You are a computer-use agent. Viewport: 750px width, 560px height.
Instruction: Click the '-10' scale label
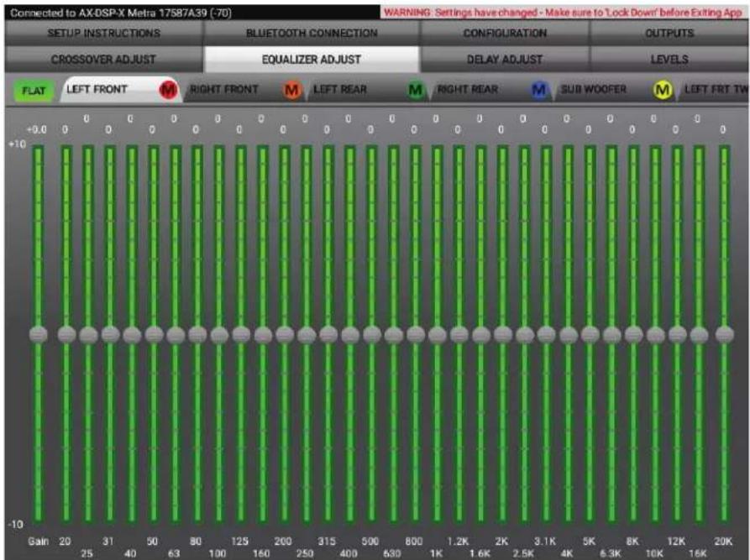pyautogui.click(x=15, y=524)
